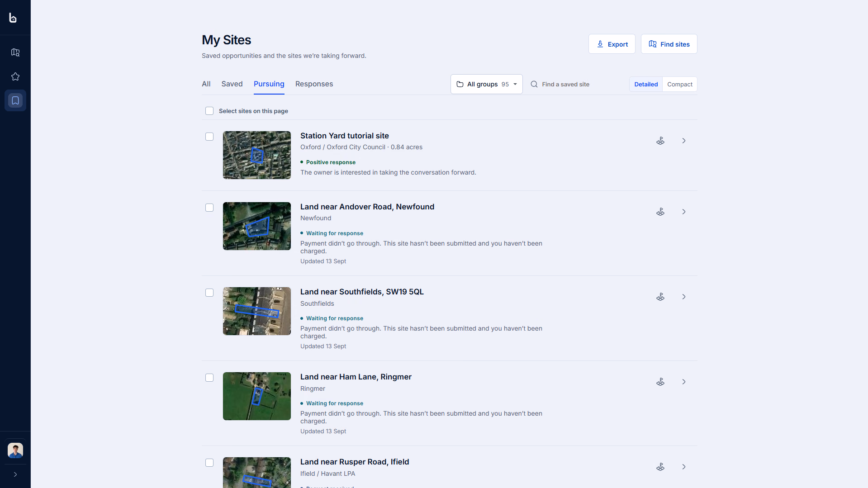Image resolution: width=868 pixels, height=488 pixels.
Task: Open Rusper Road site with chevron
Action: tap(684, 467)
